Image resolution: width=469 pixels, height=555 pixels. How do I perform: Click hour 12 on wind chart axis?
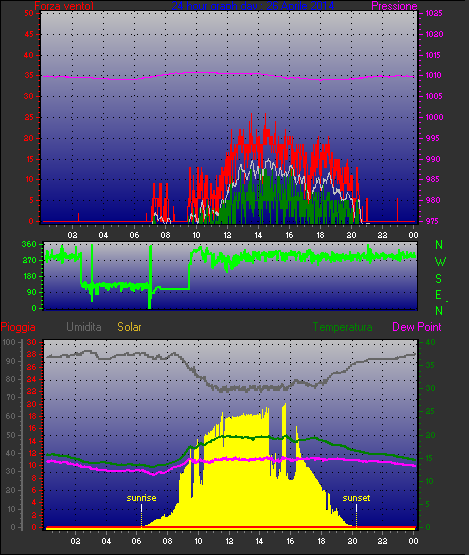point(227,235)
